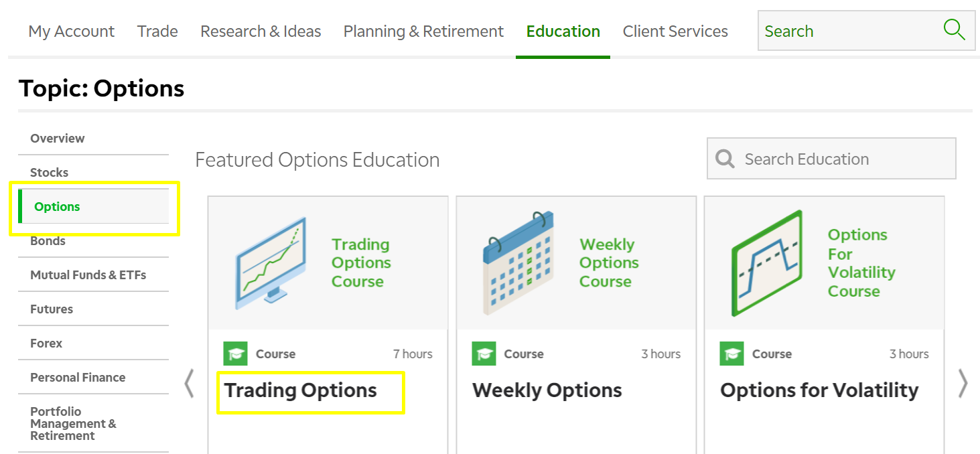Open the Options For Volatility chart illustration
This screenshot has width=980, height=454.
[x=767, y=263]
